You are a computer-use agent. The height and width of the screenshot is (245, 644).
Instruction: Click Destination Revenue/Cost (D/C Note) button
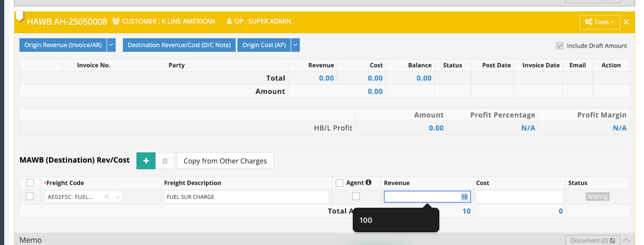click(x=179, y=45)
